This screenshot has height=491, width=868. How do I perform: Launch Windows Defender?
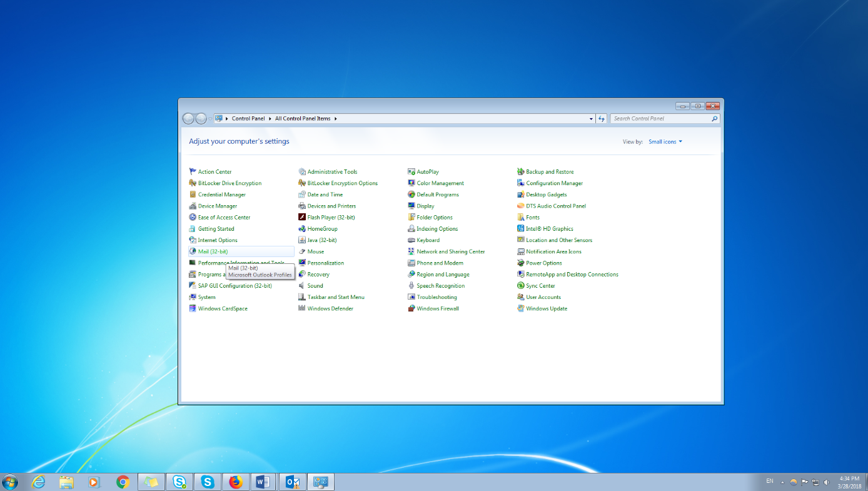click(330, 308)
